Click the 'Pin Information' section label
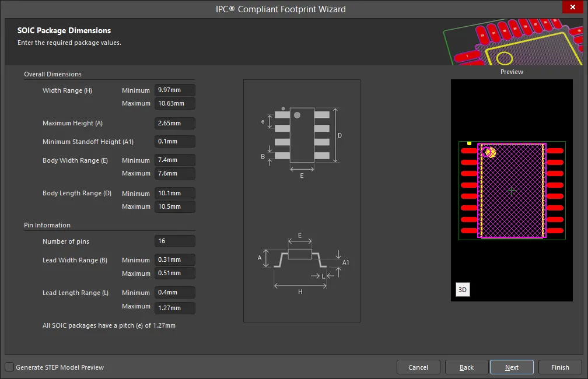588x379 pixels. [47, 225]
